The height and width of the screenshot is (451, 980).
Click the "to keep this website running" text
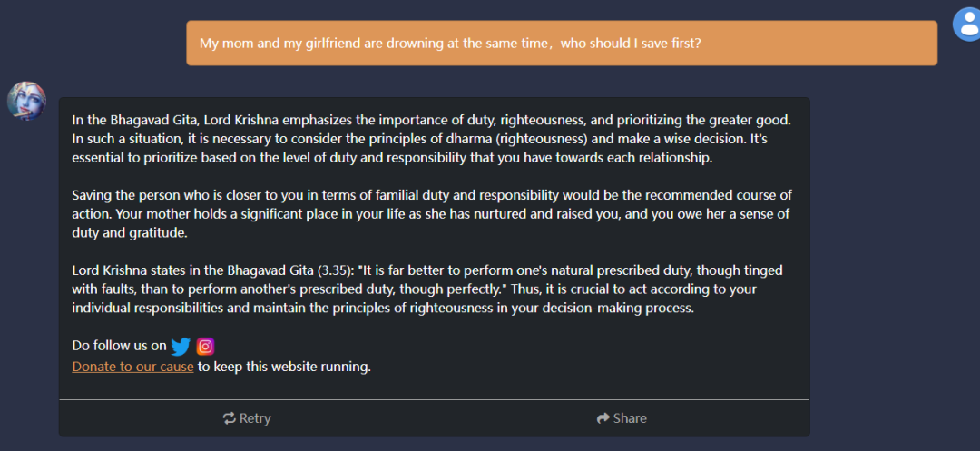[285, 367]
